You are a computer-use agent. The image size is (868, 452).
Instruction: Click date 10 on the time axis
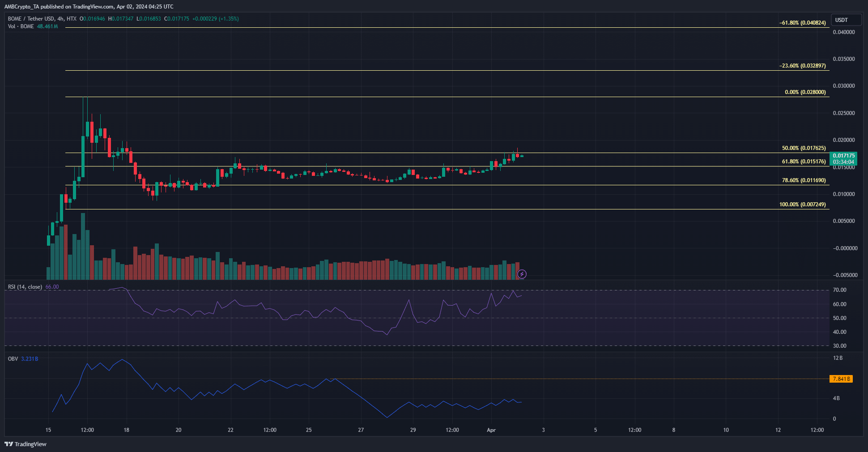click(x=726, y=430)
